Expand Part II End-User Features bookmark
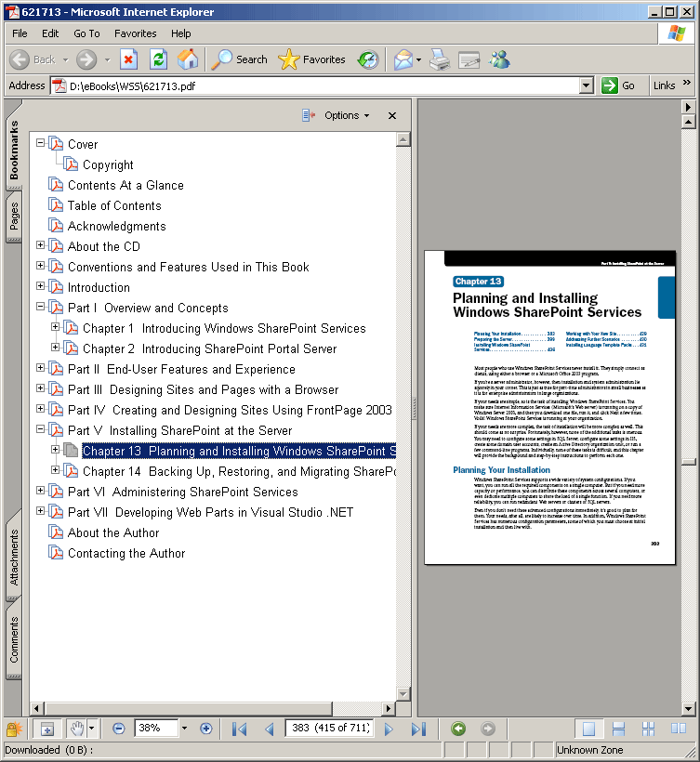The width and height of the screenshot is (700, 762). pyautogui.click(x=41, y=367)
